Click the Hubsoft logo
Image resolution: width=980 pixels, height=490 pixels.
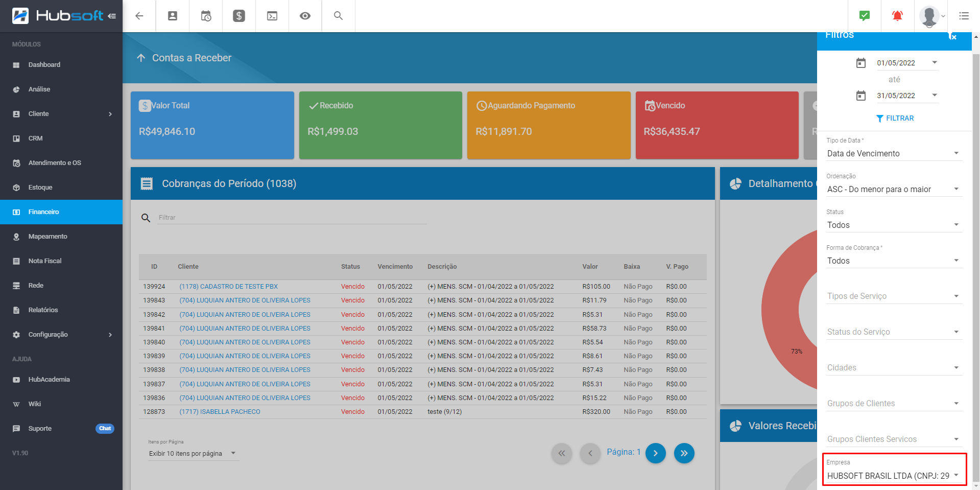(58, 16)
